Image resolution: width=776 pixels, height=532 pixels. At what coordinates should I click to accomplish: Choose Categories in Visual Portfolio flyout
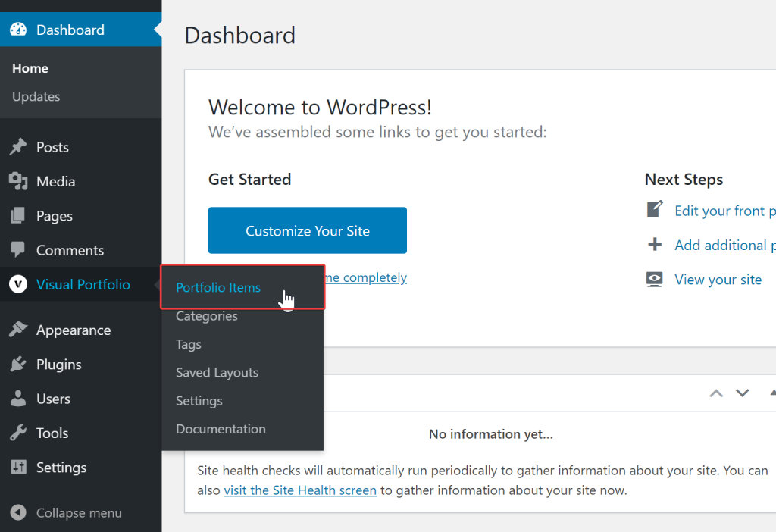pos(207,316)
